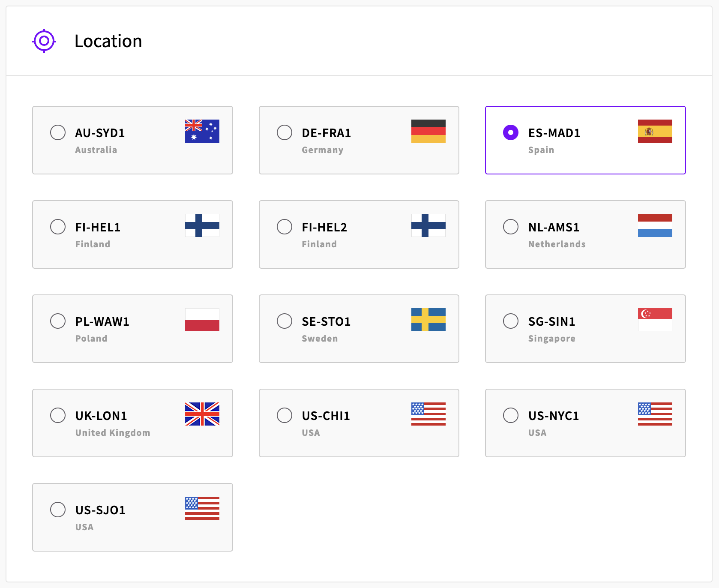Click the 'Germany' country label
Screen dimensions: 719x588
(x=323, y=150)
